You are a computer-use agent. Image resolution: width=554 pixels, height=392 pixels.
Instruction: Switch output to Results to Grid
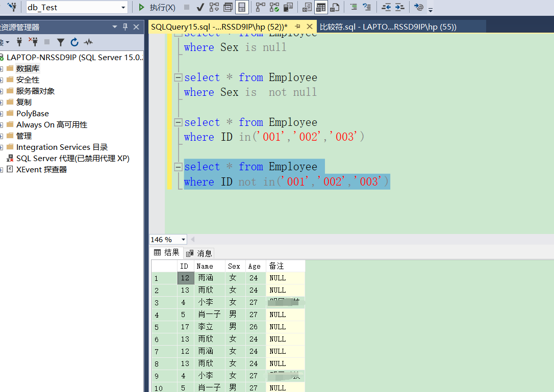pyautogui.click(x=321, y=7)
